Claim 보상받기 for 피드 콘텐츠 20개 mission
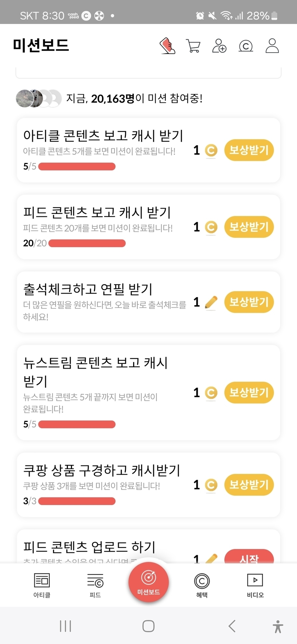Viewport: 297px width, 644px height. [249, 227]
